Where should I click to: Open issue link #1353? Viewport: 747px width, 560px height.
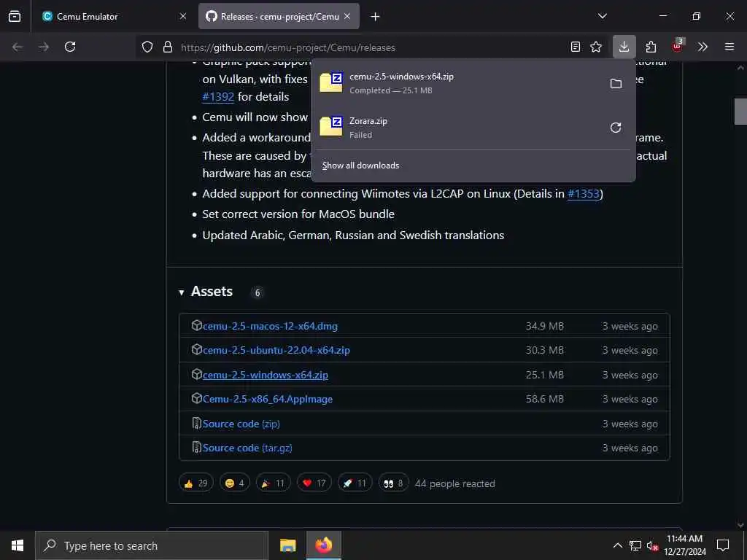click(584, 194)
